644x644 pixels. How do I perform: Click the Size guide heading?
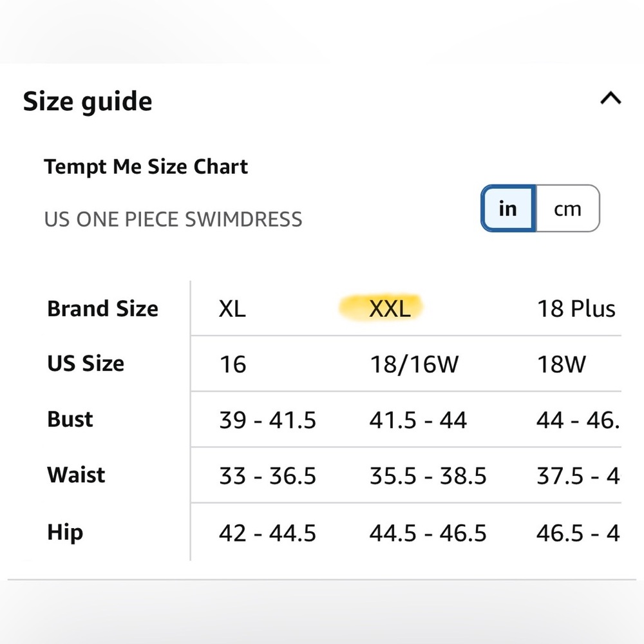88,101
